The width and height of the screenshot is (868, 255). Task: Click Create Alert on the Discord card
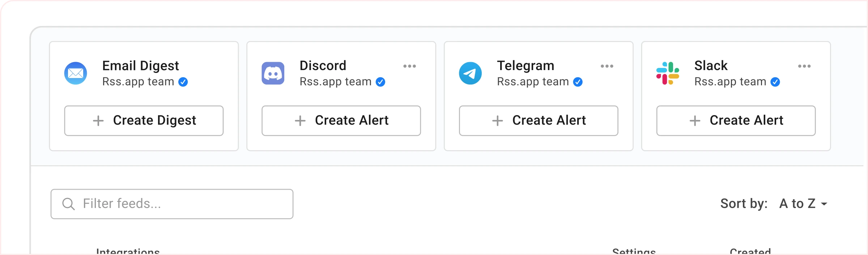(x=341, y=121)
